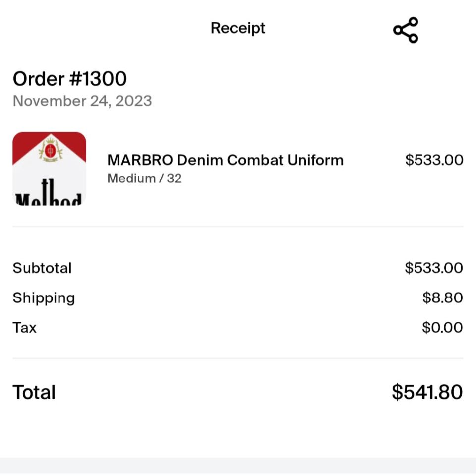The height and width of the screenshot is (476, 476).
Task: Open the MARBRO Denim Combat Uniform listing
Action: pyautogui.click(x=225, y=160)
